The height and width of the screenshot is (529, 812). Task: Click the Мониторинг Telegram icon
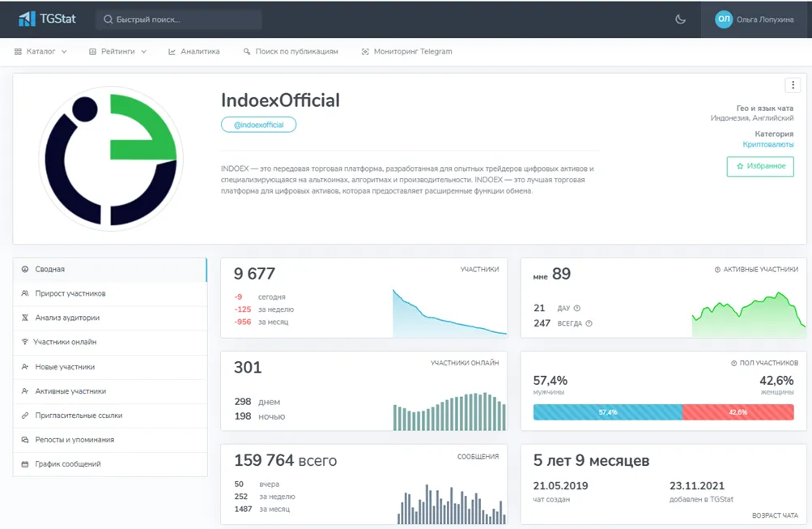(365, 52)
